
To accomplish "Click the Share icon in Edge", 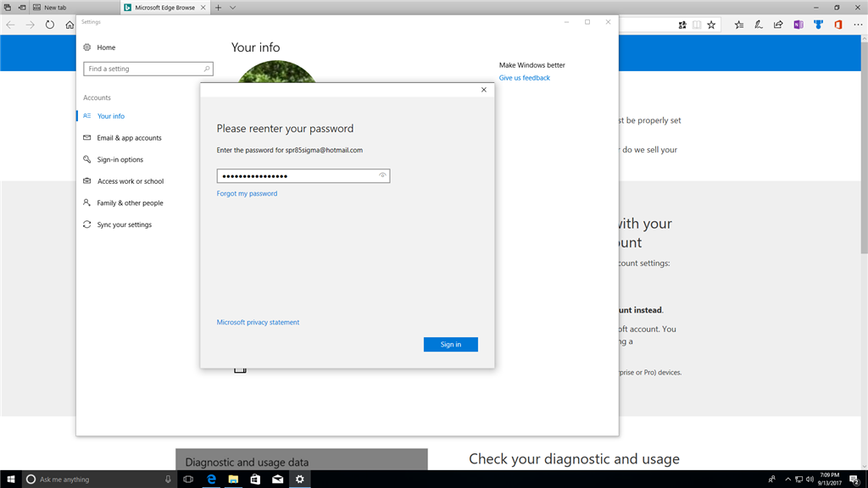I will (x=778, y=25).
